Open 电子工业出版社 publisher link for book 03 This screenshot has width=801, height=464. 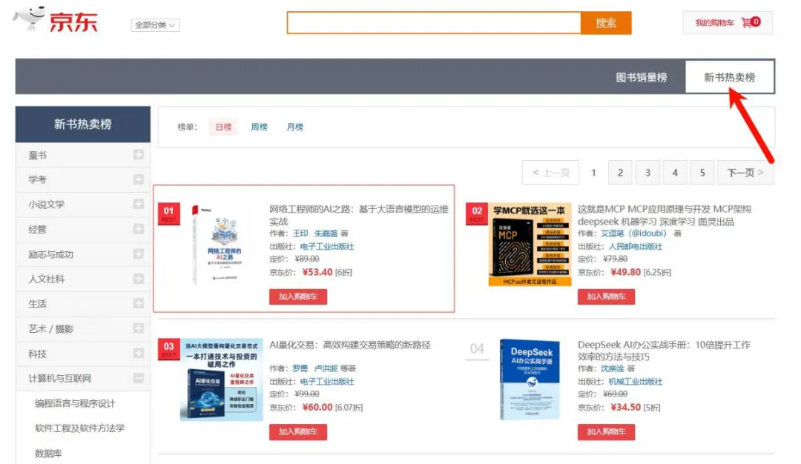click(327, 381)
